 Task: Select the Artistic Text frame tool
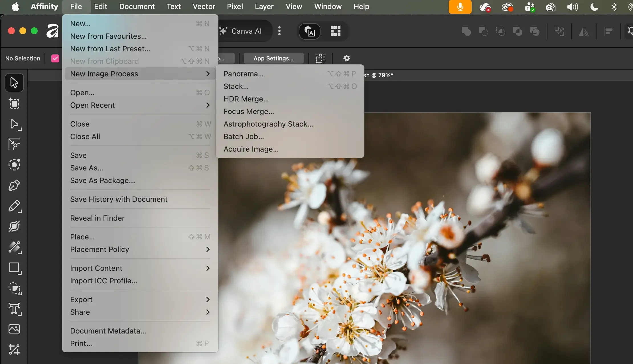[x=14, y=309]
